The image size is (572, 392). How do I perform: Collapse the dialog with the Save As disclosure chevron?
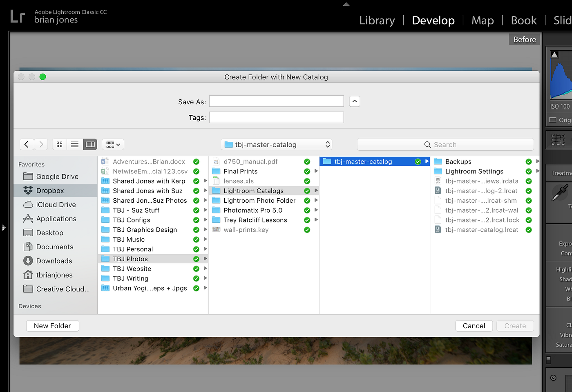[x=354, y=101]
